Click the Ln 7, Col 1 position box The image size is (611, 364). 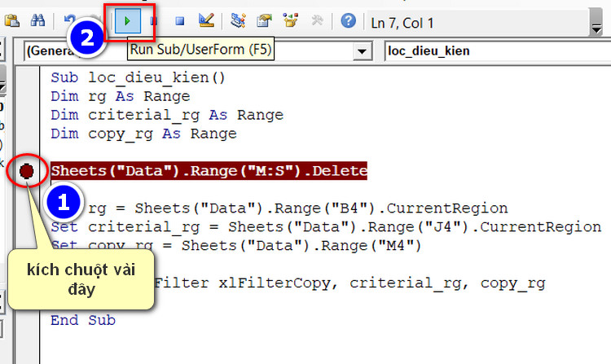click(x=473, y=21)
